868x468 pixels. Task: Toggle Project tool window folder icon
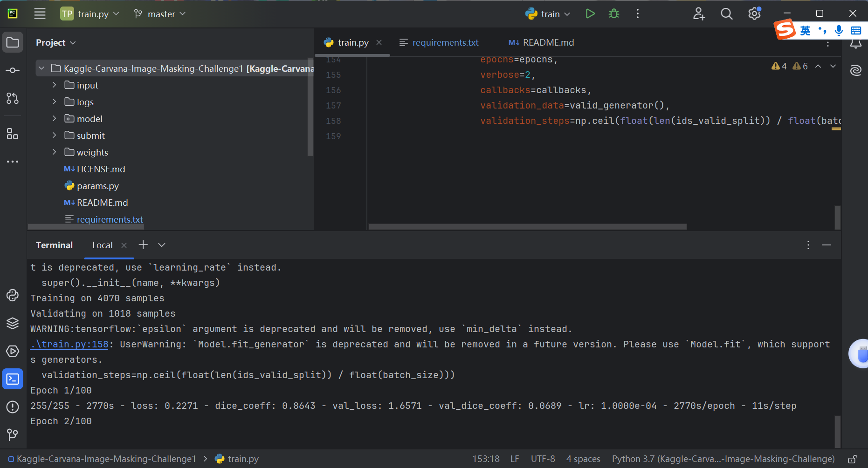tap(13, 43)
